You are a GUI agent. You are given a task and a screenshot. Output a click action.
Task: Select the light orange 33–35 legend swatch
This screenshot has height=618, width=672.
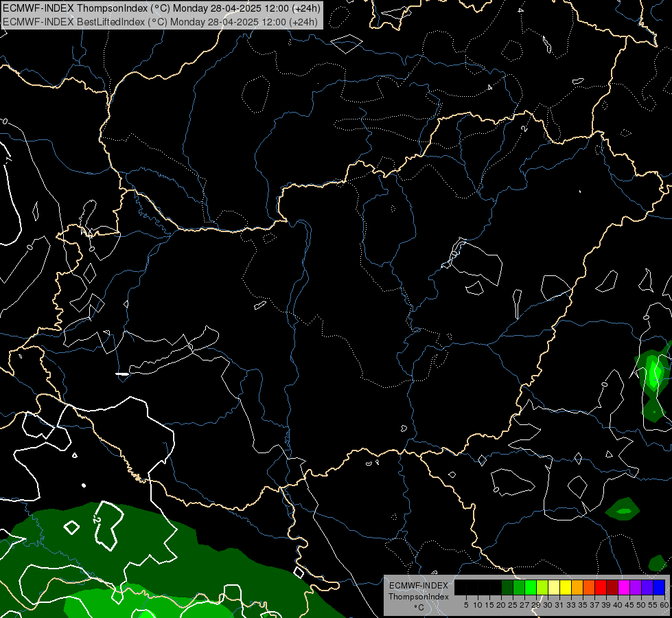[x=577, y=587]
